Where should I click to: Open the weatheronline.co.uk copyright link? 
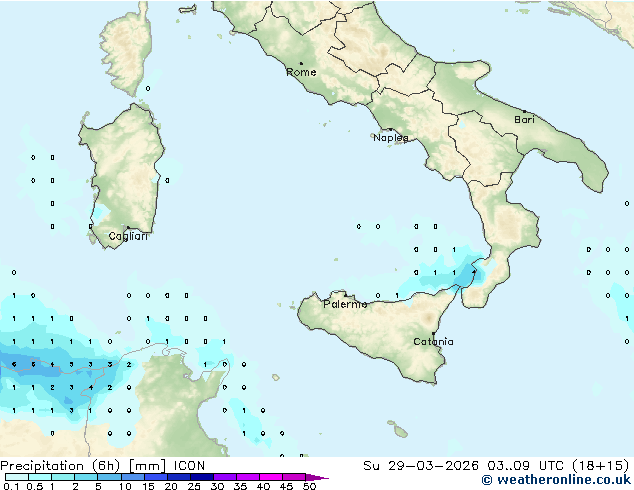tap(556, 480)
